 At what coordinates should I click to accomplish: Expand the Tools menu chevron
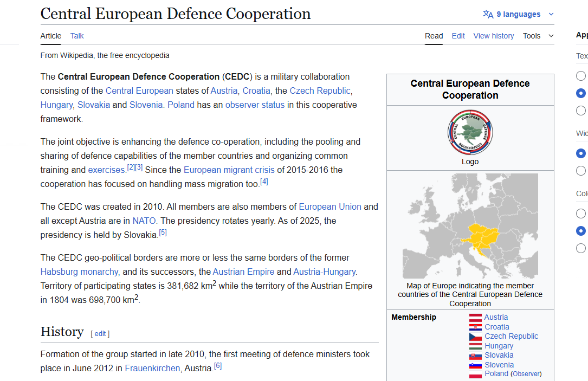pos(551,36)
